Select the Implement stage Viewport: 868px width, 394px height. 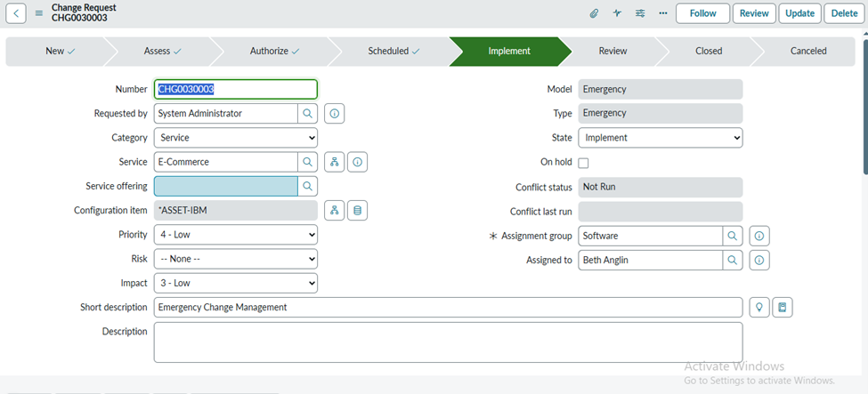point(509,52)
